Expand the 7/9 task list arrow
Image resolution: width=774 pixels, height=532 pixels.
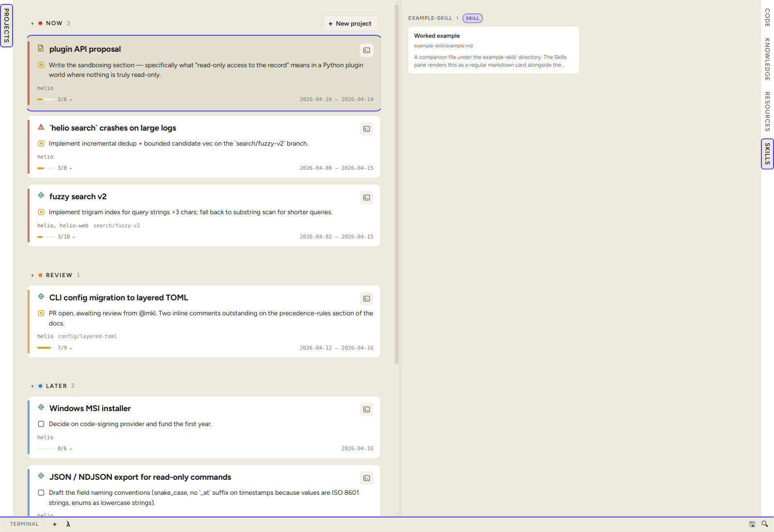71,348
